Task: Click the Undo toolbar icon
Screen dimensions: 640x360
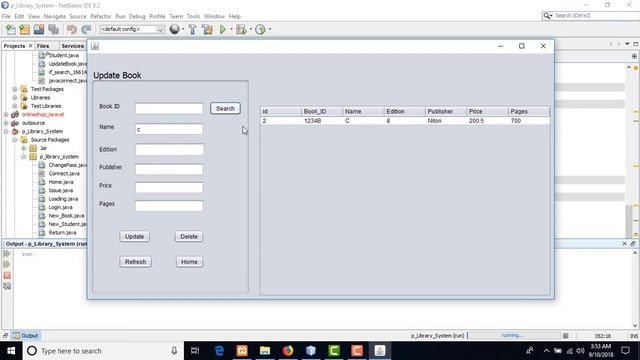Action: tap(72, 29)
